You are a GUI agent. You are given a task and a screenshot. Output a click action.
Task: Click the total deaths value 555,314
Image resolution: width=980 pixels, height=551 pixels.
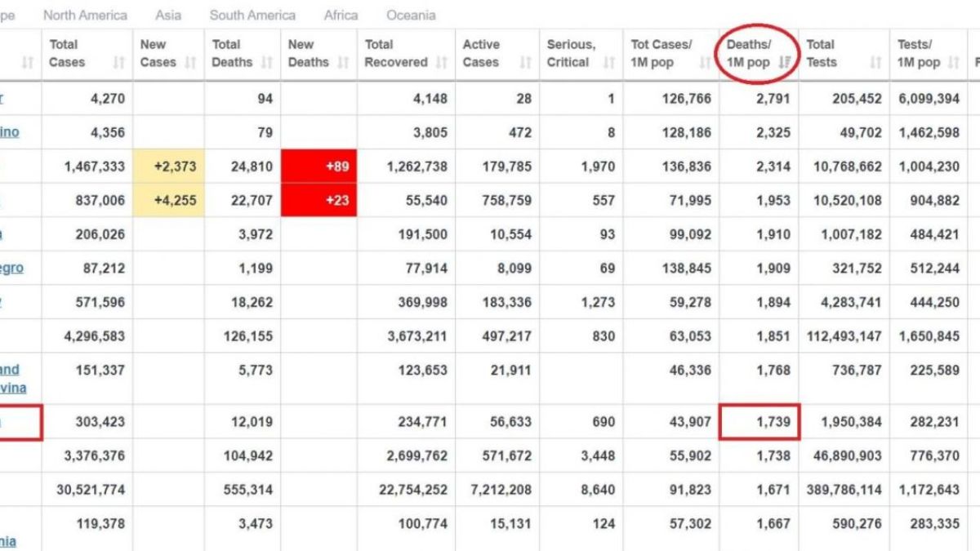[x=248, y=490]
